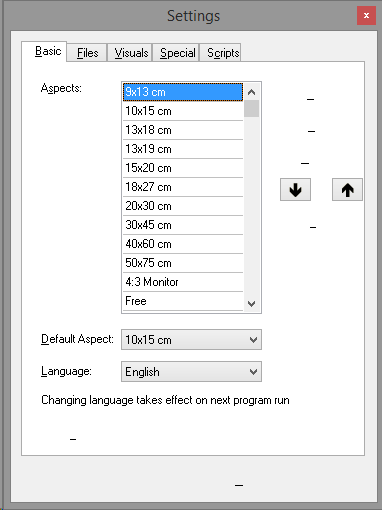Select the 50x75 cm aspect
The height and width of the screenshot is (510, 382).
(x=183, y=263)
